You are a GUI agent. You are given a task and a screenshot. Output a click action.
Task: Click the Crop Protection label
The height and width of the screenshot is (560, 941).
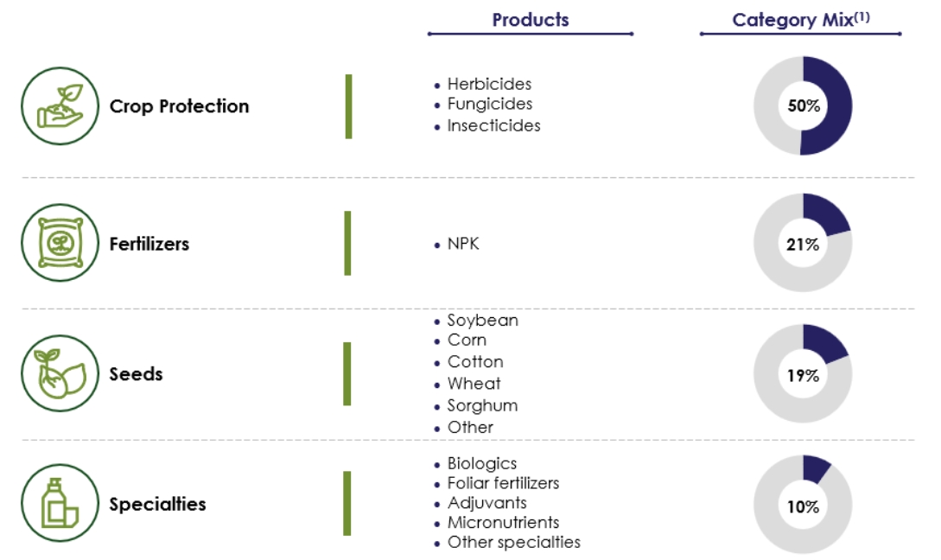point(179,106)
